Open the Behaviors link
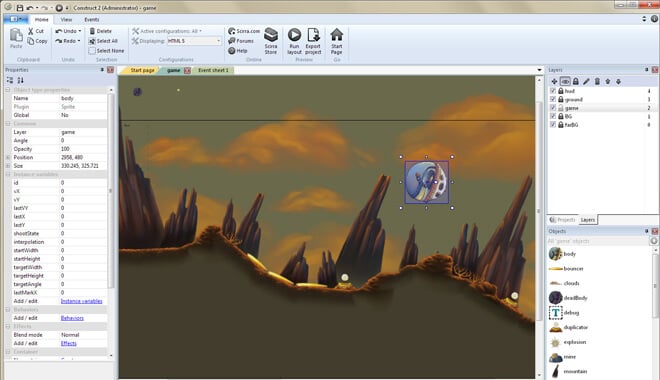 coord(72,318)
